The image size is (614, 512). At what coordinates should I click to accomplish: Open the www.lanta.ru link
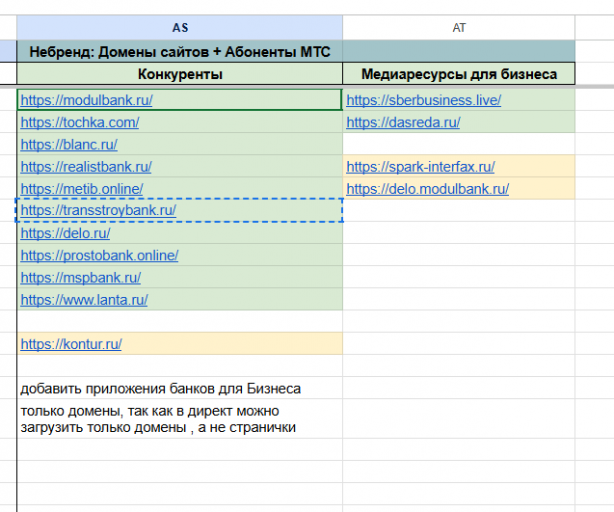pos(84,300)
